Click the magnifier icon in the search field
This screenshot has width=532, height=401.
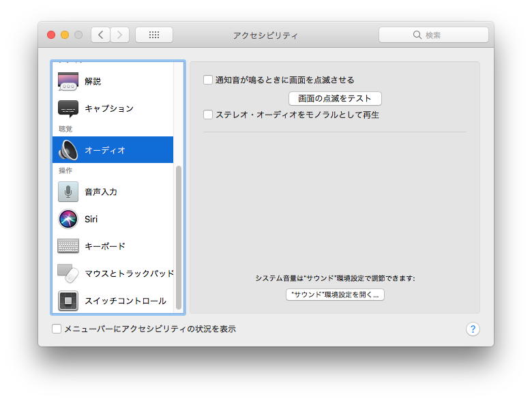(x=417, y=35)
